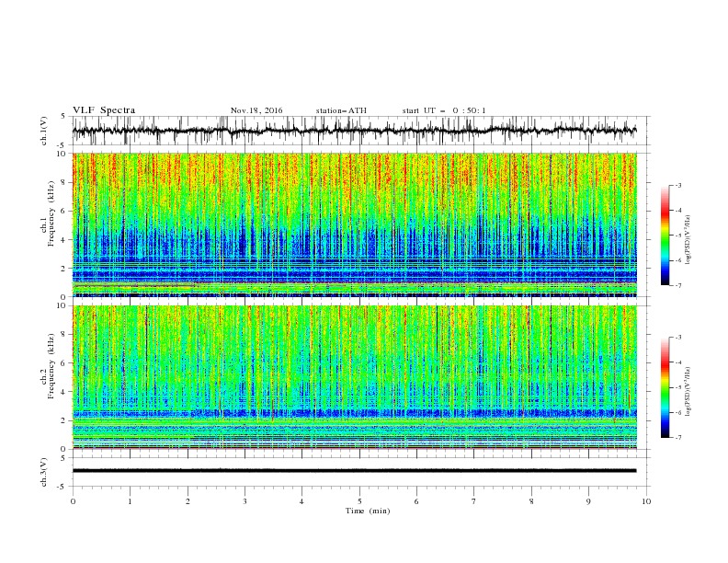This screenshot has height=563, width=728.
Task: Click the ch.2 spectrogram panel
Action: pos(354,377)
